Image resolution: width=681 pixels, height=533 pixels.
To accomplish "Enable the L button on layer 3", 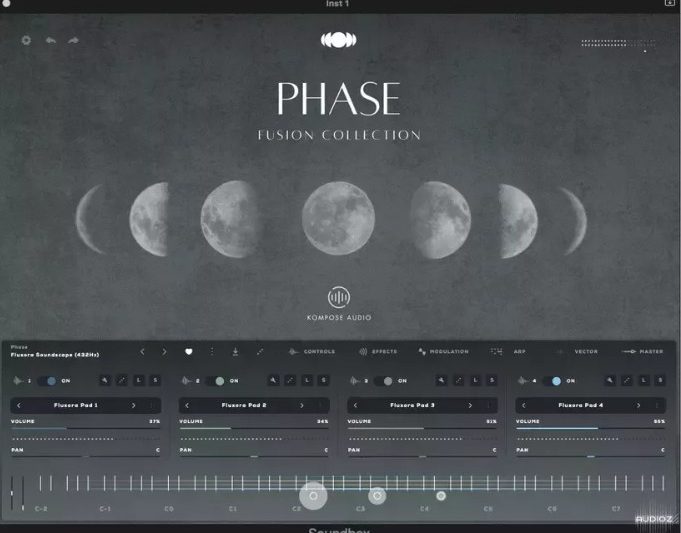I will (x=475, y=381).
